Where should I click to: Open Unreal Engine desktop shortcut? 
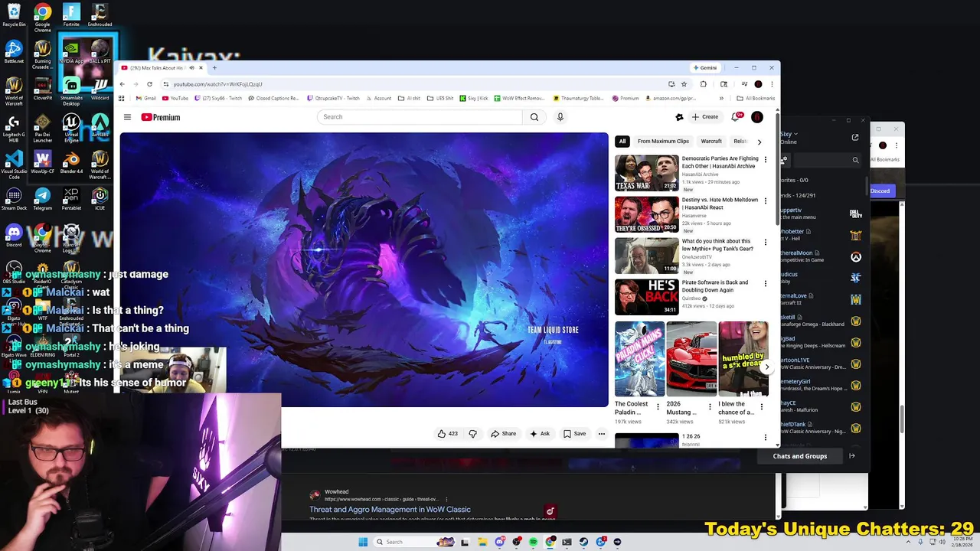coord(71,128)
